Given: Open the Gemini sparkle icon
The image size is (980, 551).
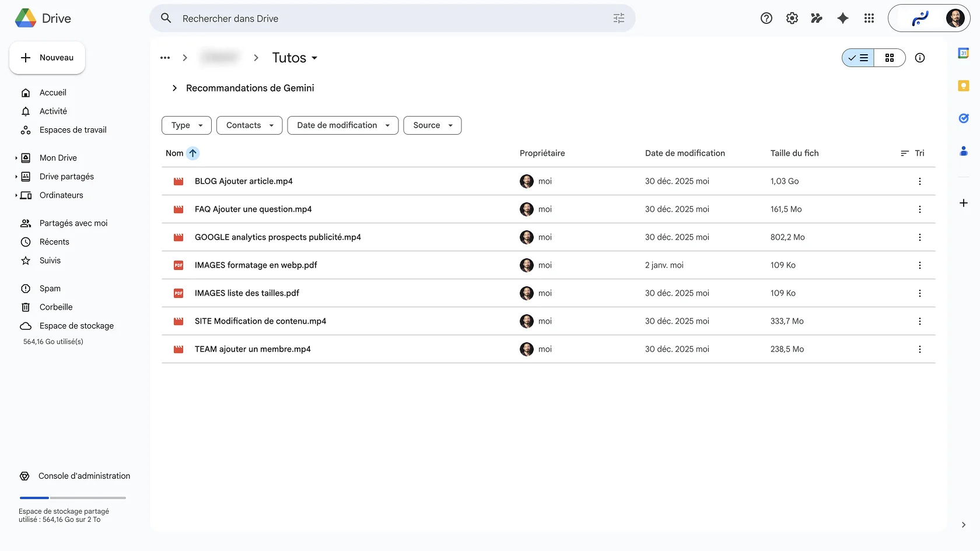Looking at the screenshot, I should (x=843, y=18).
